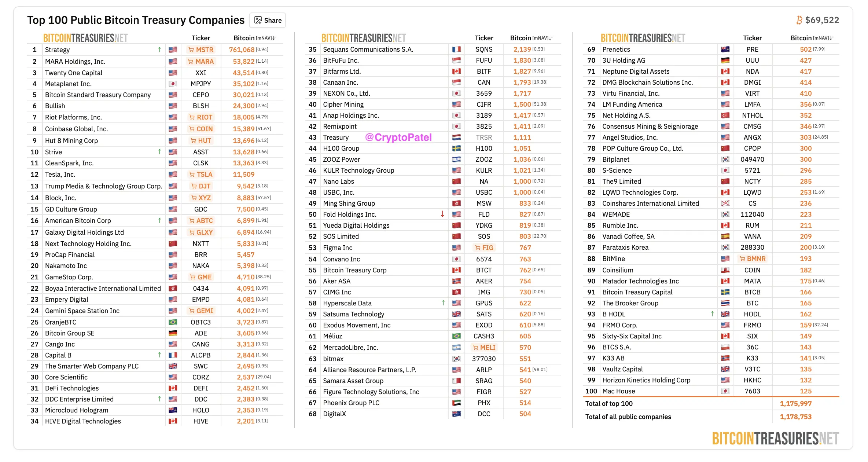Click the red down arrow beside Fold Holdings
Image resolution: width=868 pixels, height=462 pixels.
442,214
